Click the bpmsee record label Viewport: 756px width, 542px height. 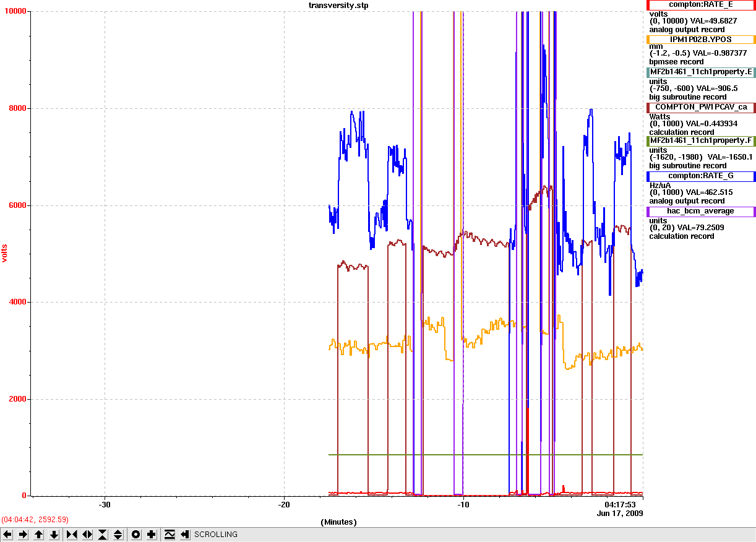click(676, 62)
